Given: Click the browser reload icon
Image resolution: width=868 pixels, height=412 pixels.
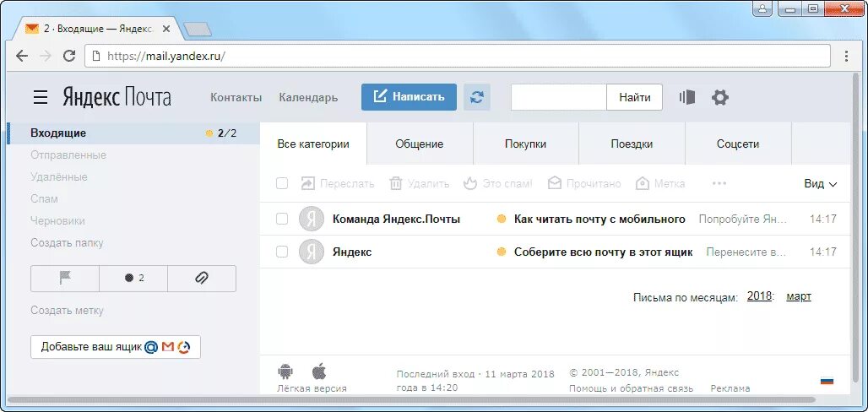Looking at the screenshot, I should coord(69,56).
